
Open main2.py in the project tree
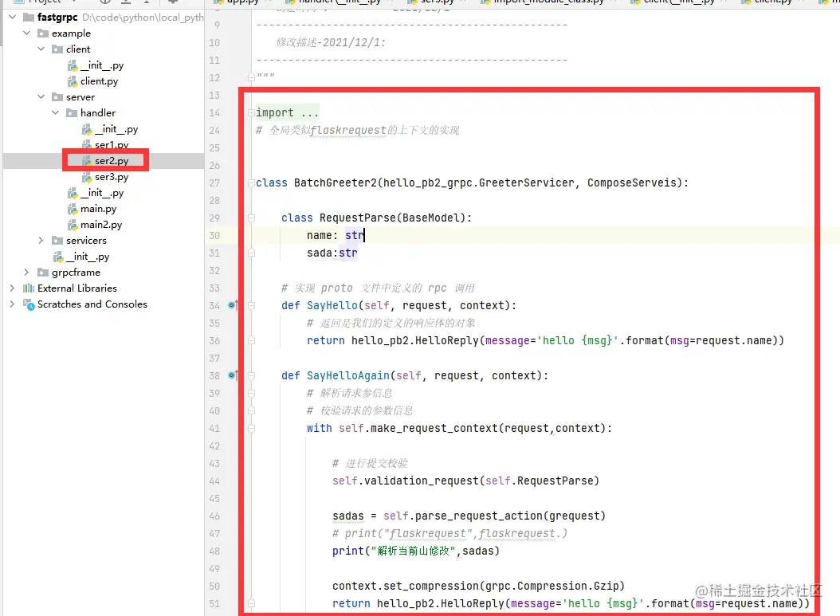coord(101,225)
